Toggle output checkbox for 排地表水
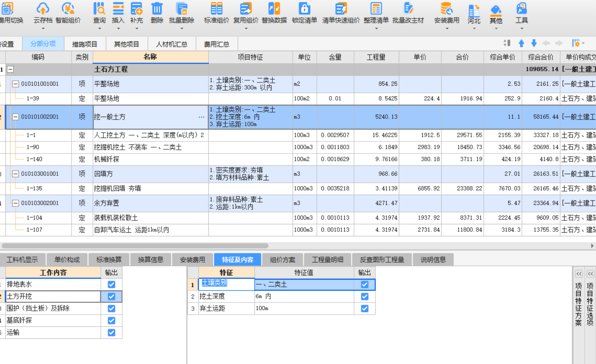Image resolution: width=596 pixels, height=364 pixels. tap(111, 285)
